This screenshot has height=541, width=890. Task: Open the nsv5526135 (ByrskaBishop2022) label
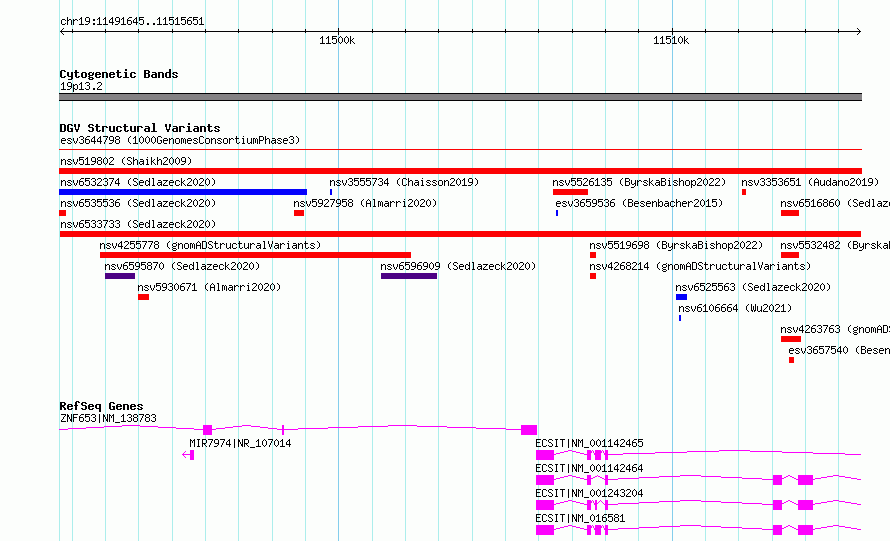(639, 182)
